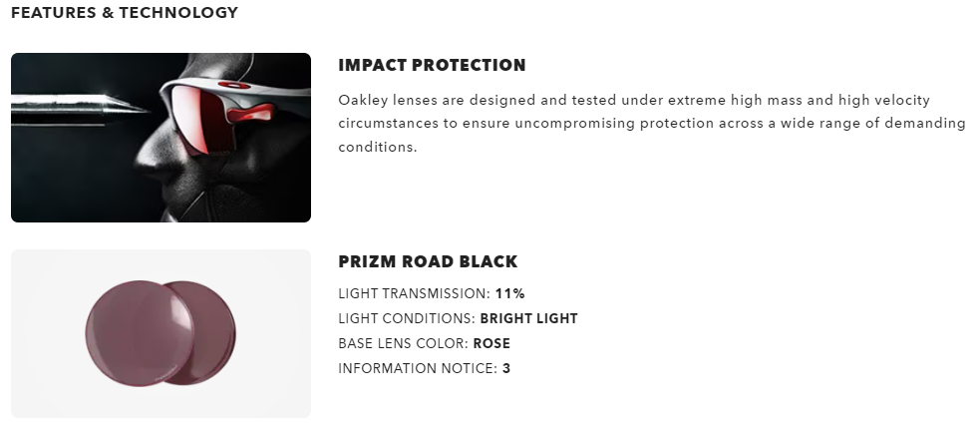Viewport: 980px width, 425px height.
Task: Open information notice number 3
Action: pyautogui.click(x=506, y=369)
